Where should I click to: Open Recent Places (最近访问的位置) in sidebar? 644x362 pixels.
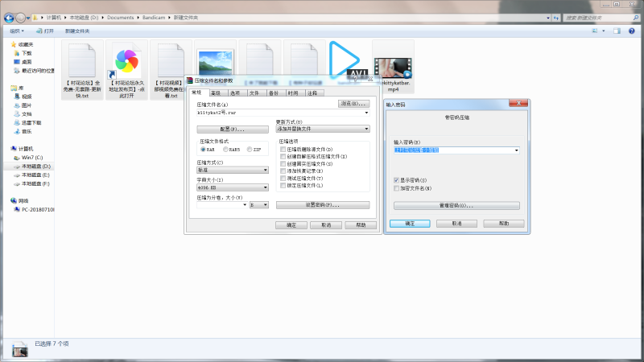point(34,71)
